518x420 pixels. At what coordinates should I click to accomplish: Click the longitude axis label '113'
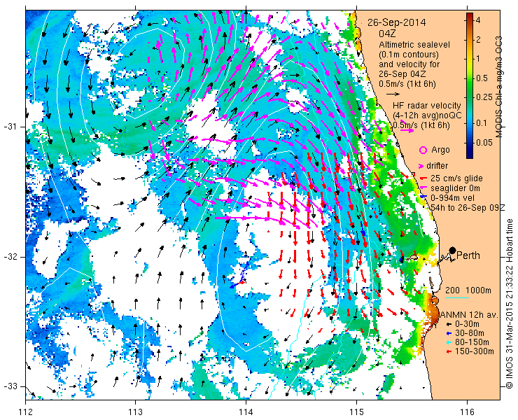coord(136,412)
